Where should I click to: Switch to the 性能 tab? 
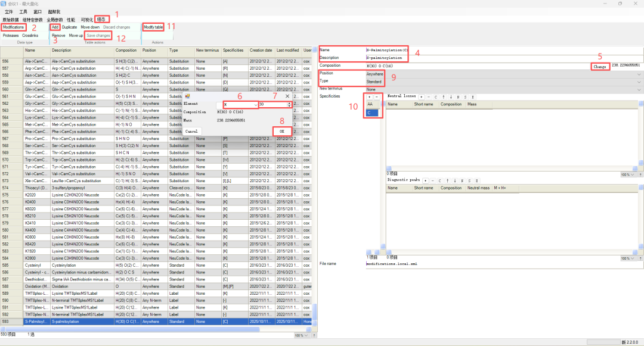71,20
